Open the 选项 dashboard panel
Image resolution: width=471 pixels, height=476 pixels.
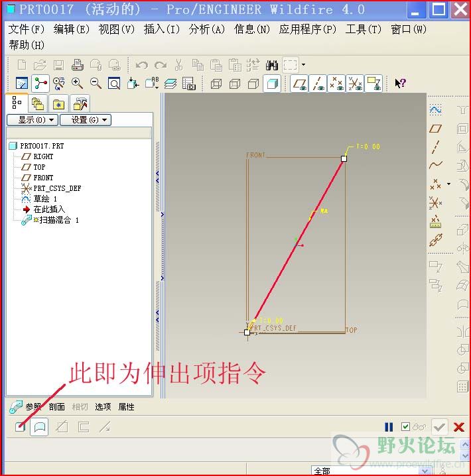103,407
